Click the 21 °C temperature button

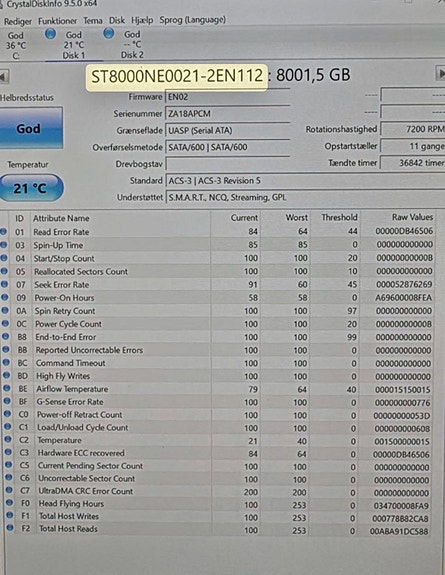coord(30,188)
